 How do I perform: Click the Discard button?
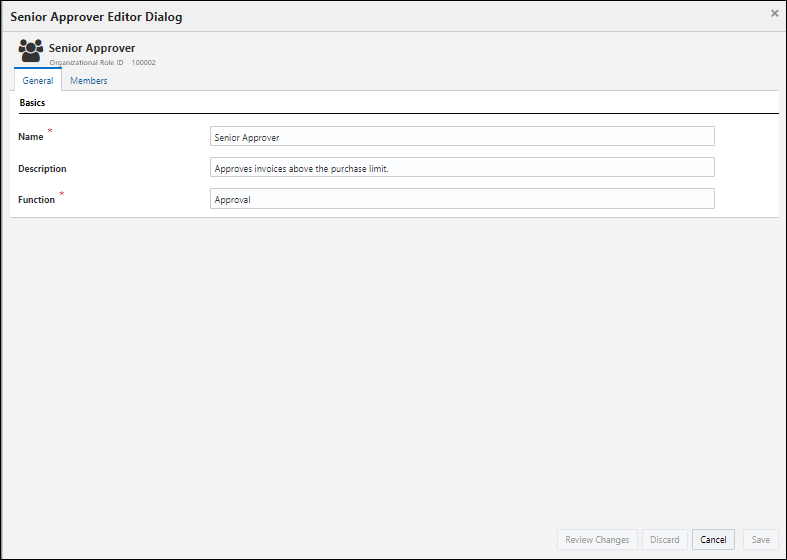pyautogui.click(x=665, y=539)
